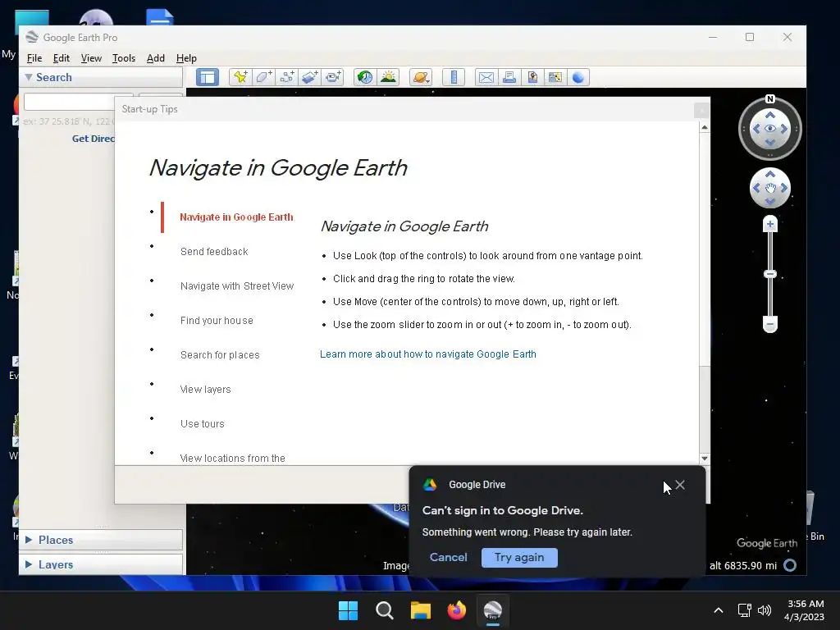Image resolution: width=840 pixels, height=630 pixels.
Task: Open the clock showing 3:56 AM
Action: click(x=805, y=610)
